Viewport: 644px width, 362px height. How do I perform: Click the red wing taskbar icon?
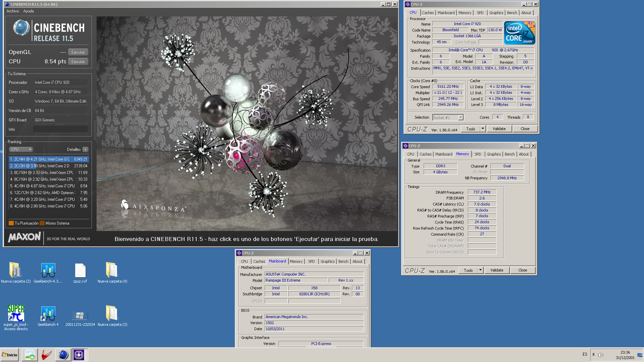click(46, 355)
